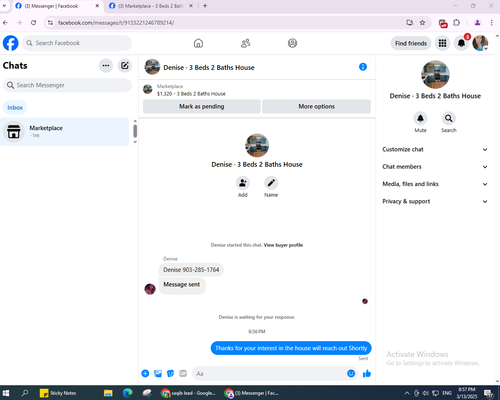This screenshot has width=500, height=400.
Task: Open account profile picture menu
Action: 480,43
